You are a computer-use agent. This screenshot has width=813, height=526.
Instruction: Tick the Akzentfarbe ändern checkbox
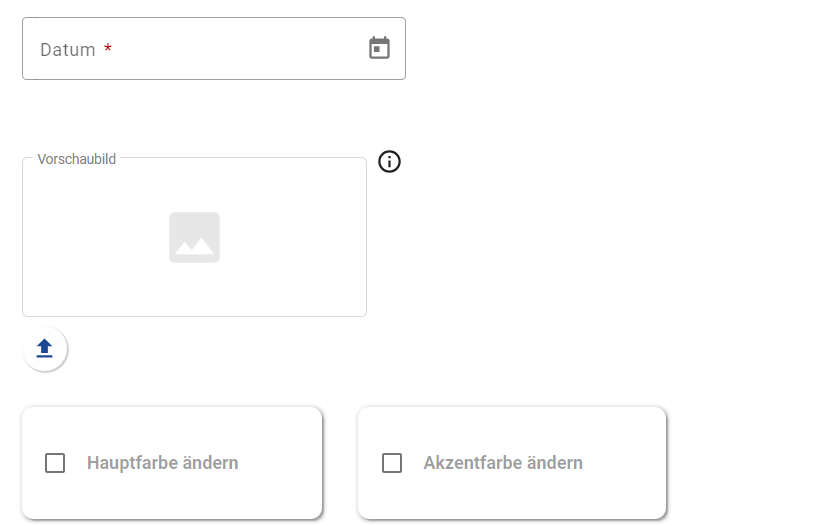pos(392,463)
